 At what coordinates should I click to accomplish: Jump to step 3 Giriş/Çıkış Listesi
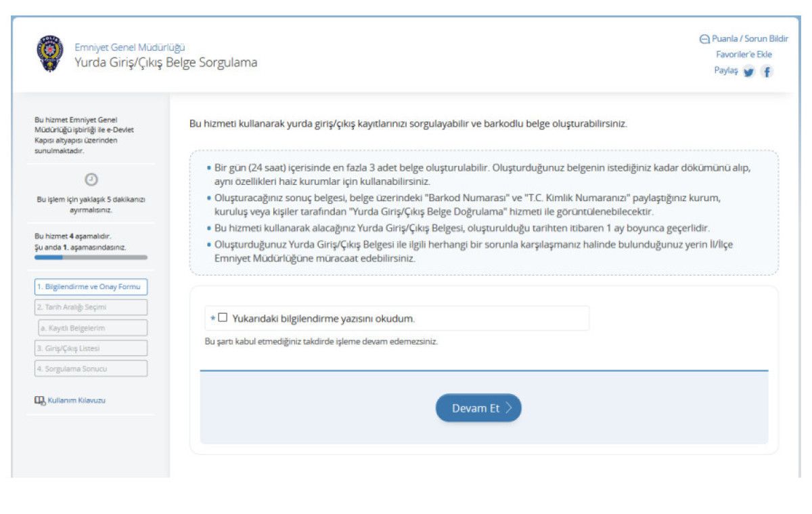(91, 348)
